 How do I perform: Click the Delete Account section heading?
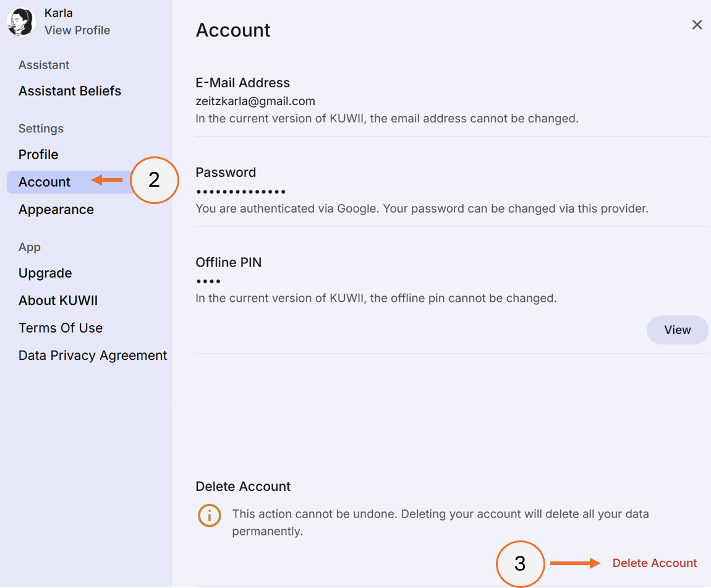coord(243,486)
